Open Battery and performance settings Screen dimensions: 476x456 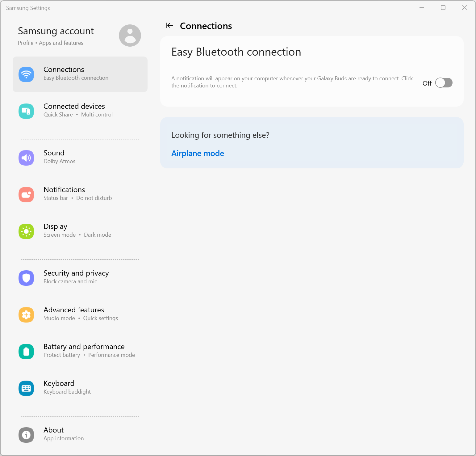tap(84, 347)
